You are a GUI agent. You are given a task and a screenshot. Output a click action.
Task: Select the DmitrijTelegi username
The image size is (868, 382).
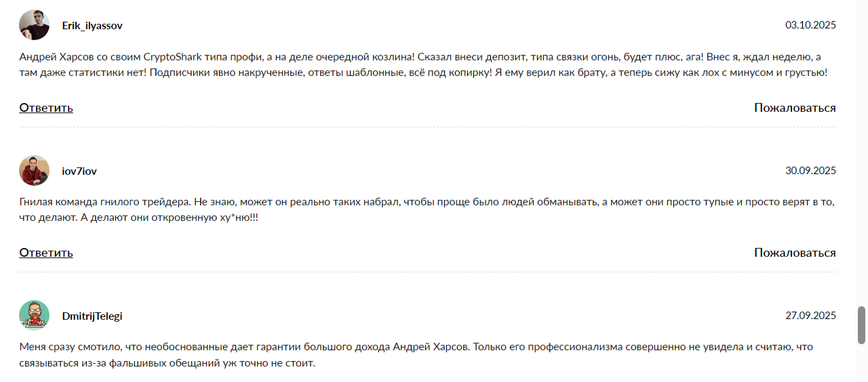(x=92, y=316)
